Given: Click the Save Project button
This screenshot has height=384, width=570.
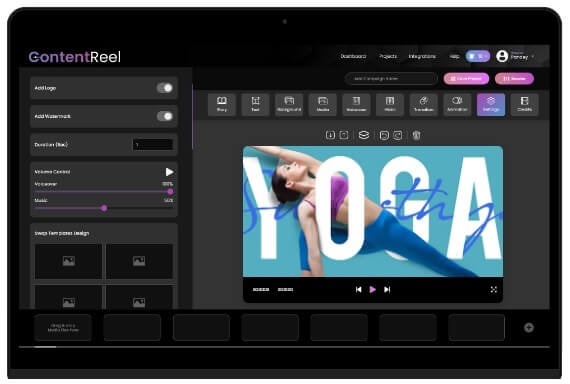Looking at the screenshot, I should tap(466, 79).
